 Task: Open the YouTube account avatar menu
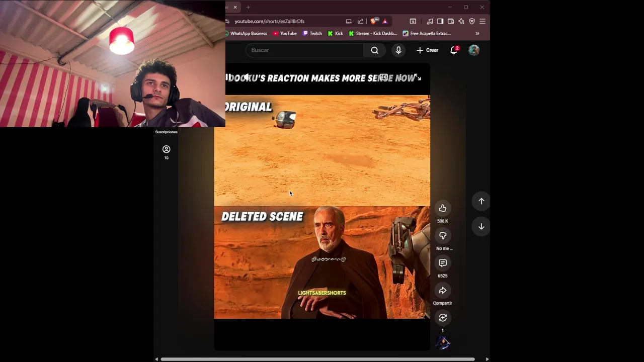(474, 50)
